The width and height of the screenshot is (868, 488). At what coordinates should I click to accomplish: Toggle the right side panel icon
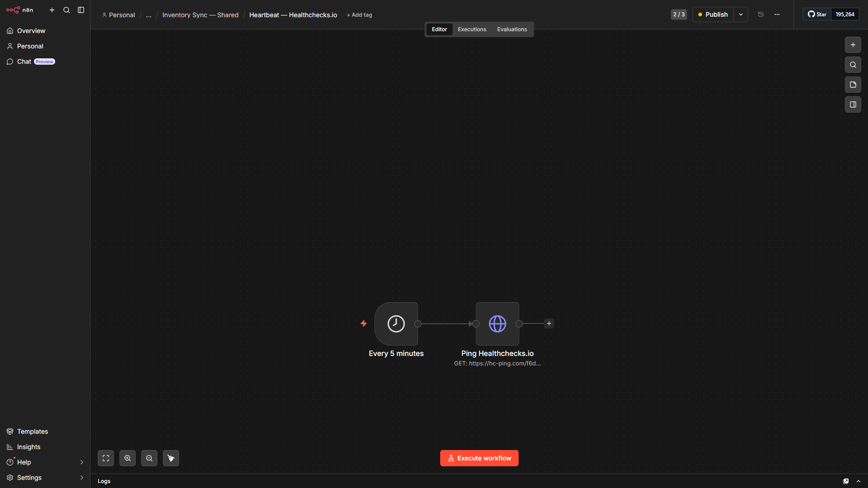coord(853,104)
